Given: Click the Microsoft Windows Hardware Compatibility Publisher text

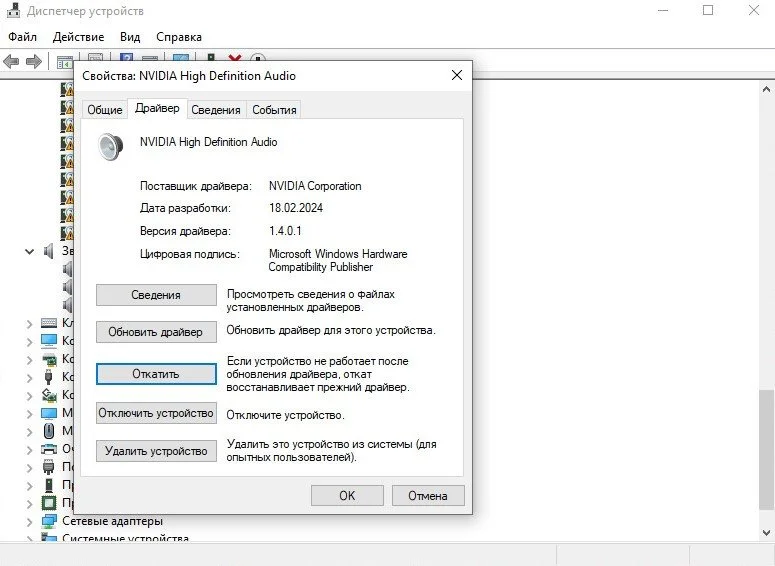Looking at the screenshot, I should (338, 260).
